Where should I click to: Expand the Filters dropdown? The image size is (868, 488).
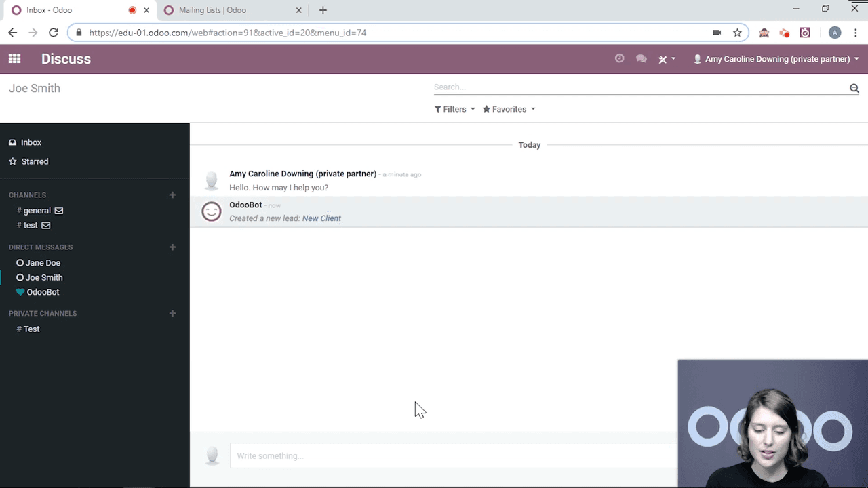(x=454, y=109)
